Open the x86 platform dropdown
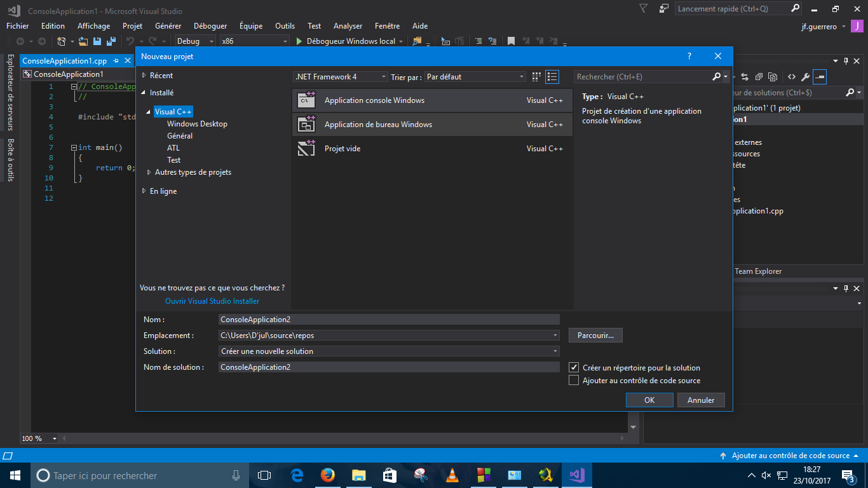868x488 pixels. click(254, 41)
